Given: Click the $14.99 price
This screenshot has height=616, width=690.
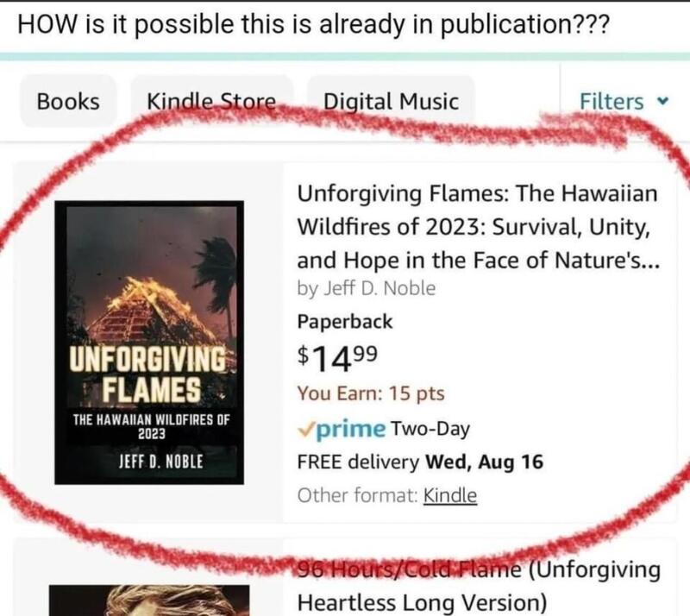Looking at the screenshot, I should [337, 357].
